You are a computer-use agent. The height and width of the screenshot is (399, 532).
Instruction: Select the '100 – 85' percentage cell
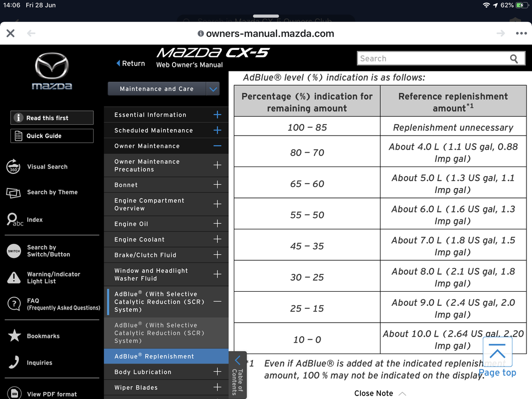(307, 127)
